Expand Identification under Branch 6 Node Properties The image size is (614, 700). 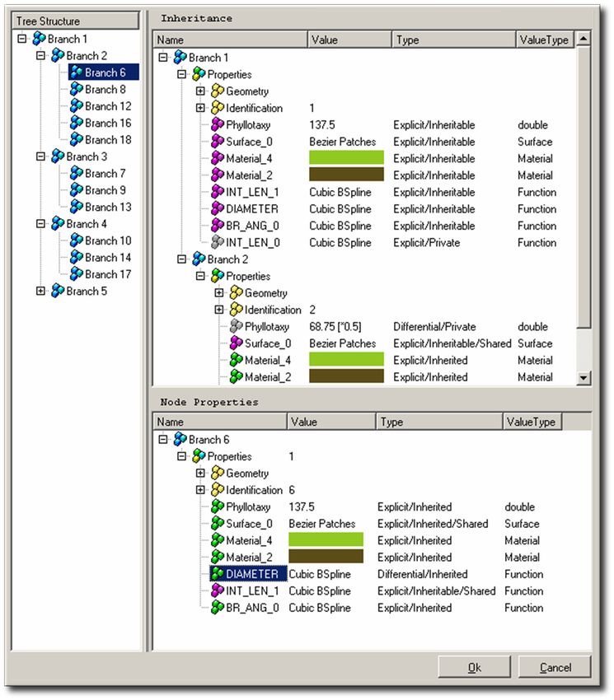(200, 490)
